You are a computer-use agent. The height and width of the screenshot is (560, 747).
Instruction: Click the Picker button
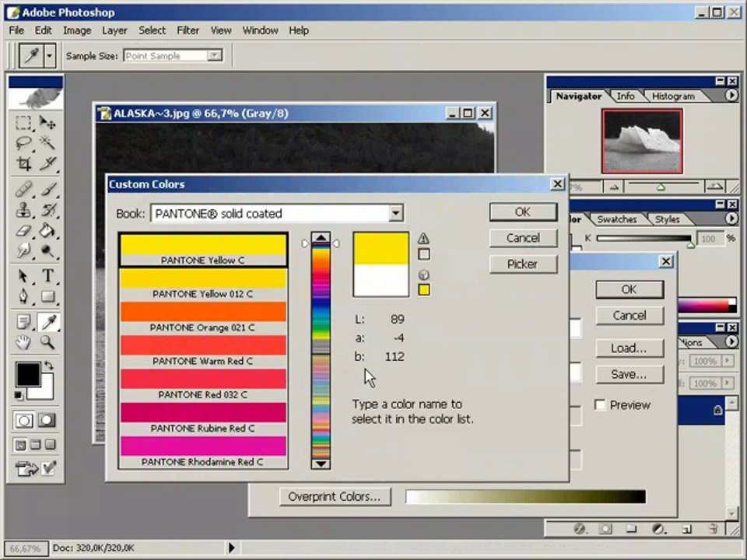(523, 264)
